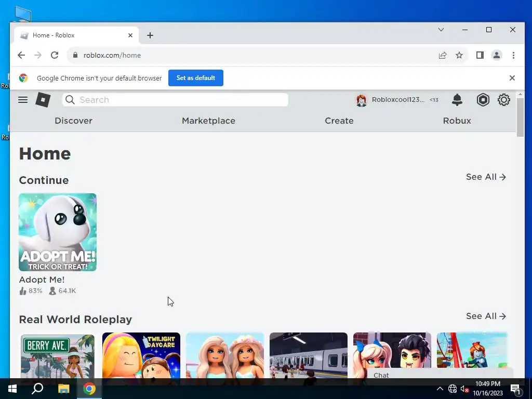Open the Robux tab

point(457,121)
